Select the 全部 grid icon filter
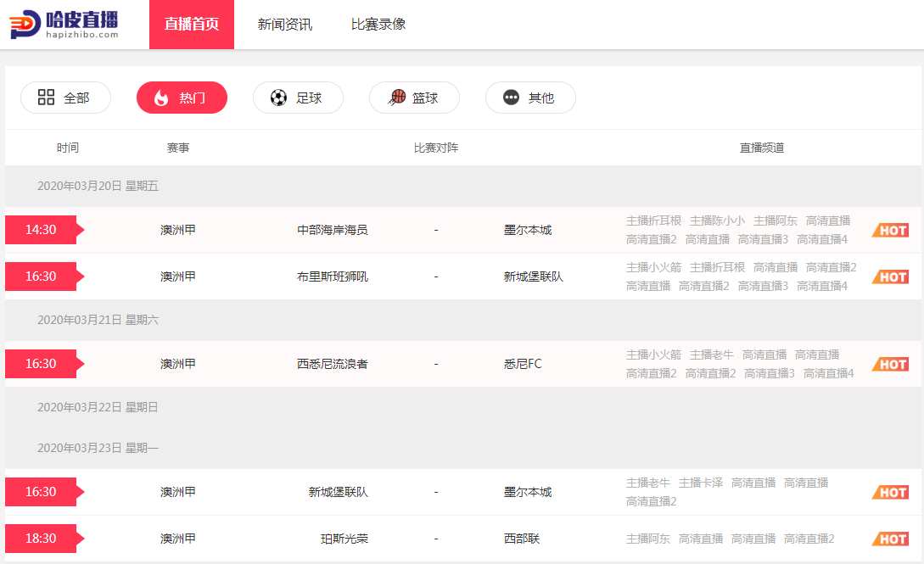This screenshot has height=564, width=924. (65, 98)
